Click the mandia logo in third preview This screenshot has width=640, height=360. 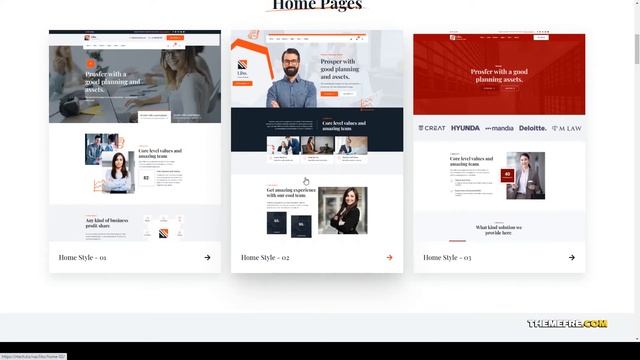[499, 128]
